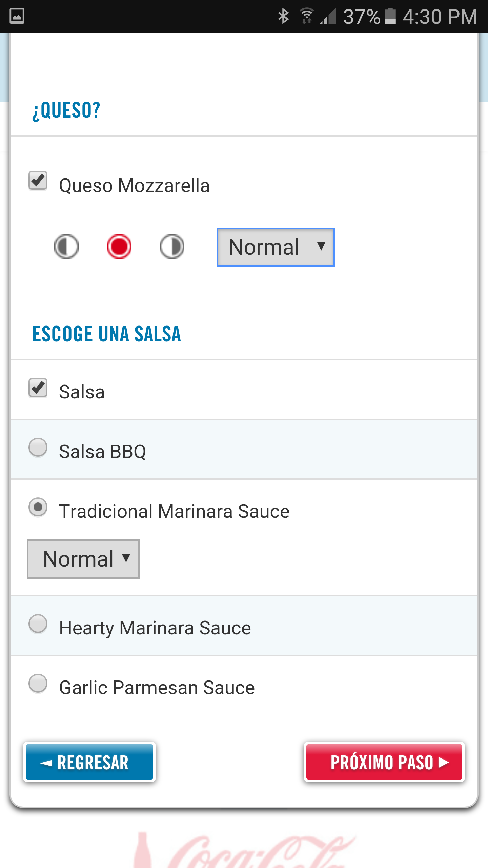
Task: Tap the Bluetooth status icon
Action: (283, 16)
